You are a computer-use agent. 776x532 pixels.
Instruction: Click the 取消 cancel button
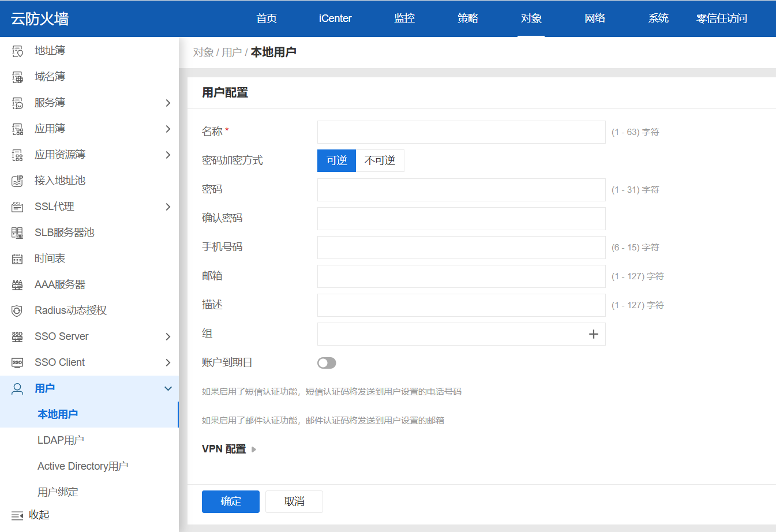(294, 501)
